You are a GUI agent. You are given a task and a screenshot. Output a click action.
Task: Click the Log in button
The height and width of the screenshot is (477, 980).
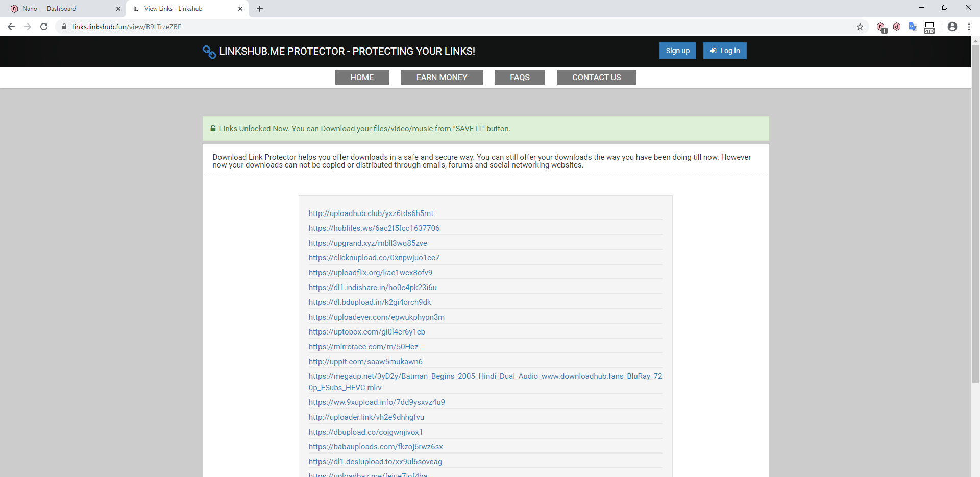point(724,51)
